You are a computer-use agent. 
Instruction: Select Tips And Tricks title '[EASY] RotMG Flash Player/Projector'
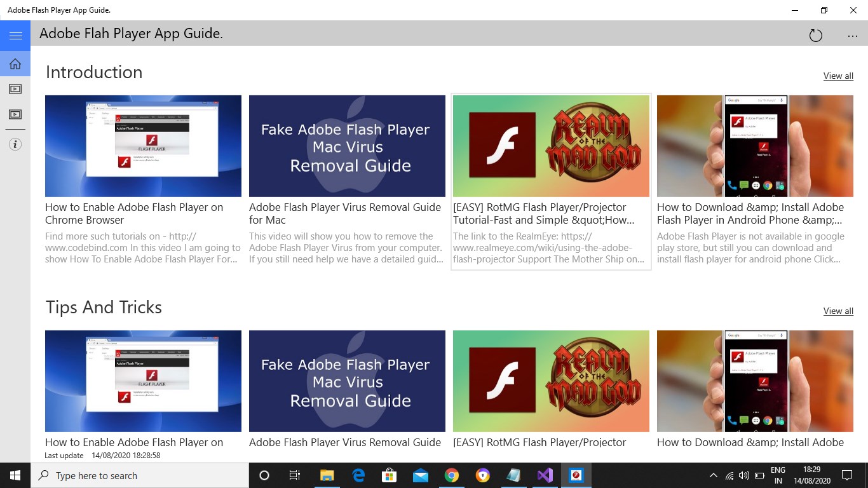(539, 442)
